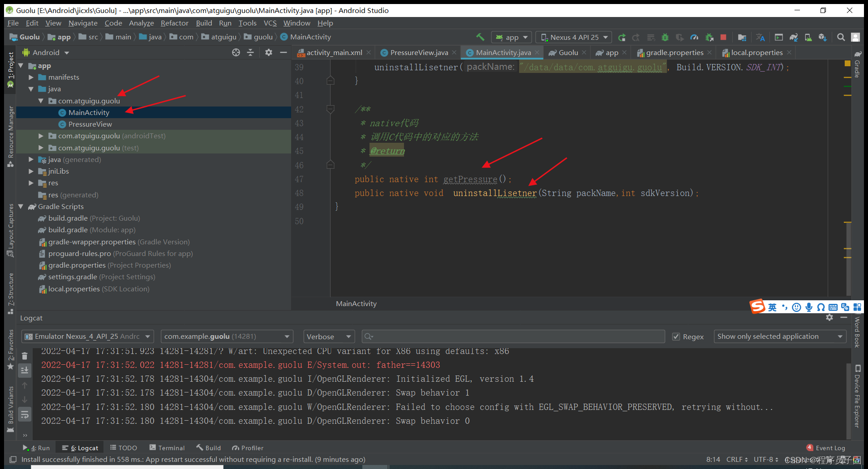Click the Run Anything toolbar icon

click(x=779, y=38)
